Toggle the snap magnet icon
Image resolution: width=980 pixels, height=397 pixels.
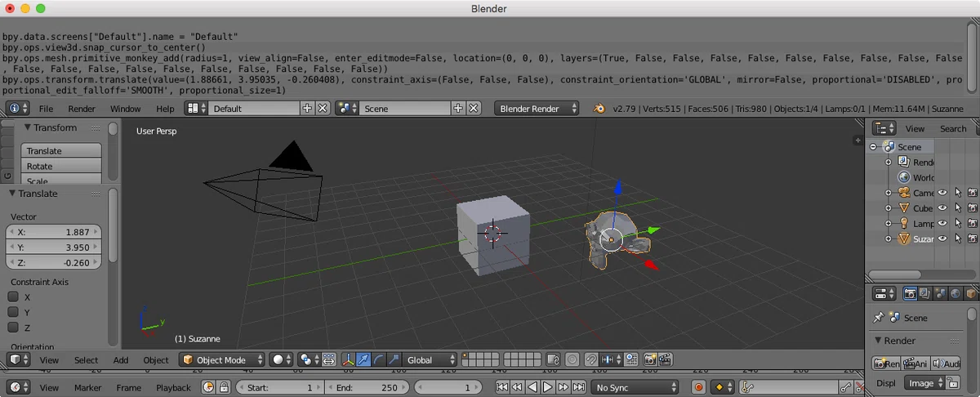(590, 359)
